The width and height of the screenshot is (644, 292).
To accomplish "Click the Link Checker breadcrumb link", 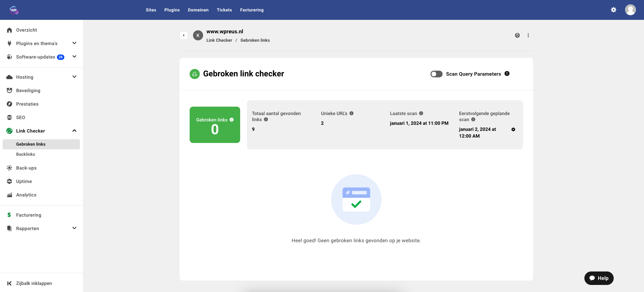I will pyautogui.click(x=219, y=40).
